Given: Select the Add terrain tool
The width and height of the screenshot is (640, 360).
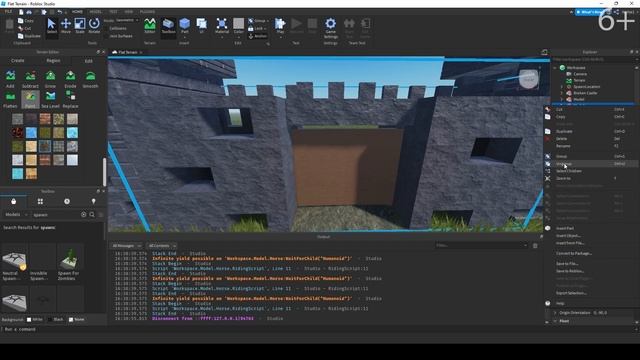Looking at the screenshot, I should click(x=10, y=79).
